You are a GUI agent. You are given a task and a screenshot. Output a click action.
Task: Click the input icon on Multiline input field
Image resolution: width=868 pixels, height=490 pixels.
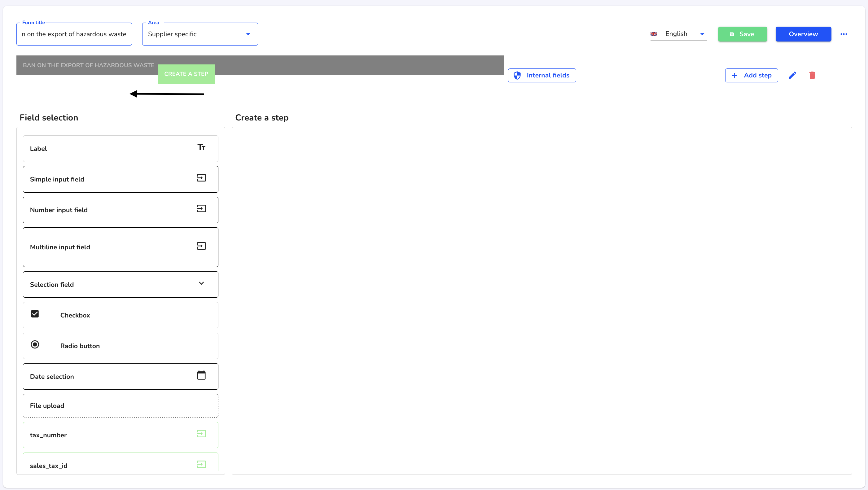click(x=201, y=246)
